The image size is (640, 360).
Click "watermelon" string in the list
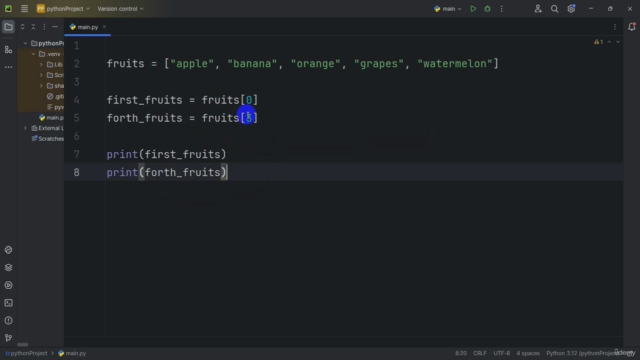pos(454,64)
